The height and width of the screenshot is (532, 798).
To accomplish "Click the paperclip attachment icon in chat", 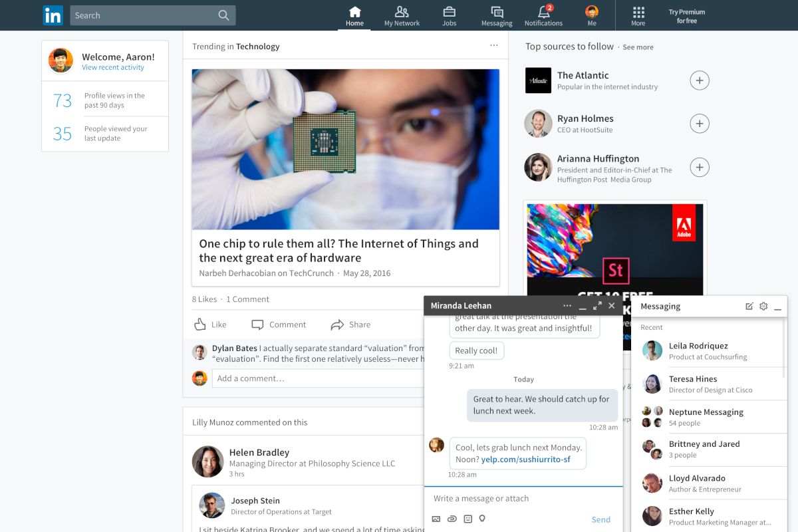I will 452,519.
